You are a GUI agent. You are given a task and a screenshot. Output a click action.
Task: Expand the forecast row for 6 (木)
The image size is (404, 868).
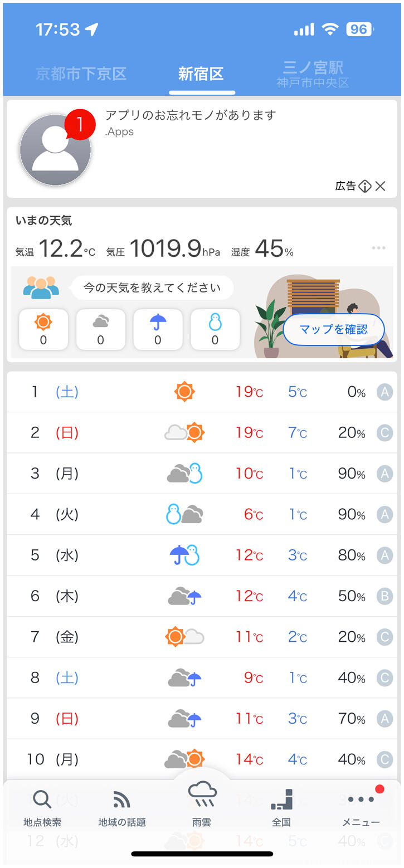tap(202, 596)
